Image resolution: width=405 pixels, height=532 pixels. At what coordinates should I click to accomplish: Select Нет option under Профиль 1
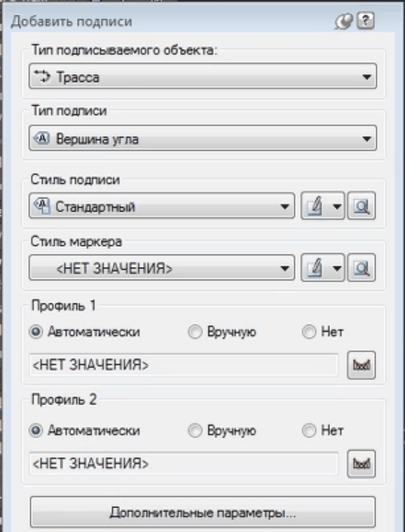pyautogui.click(x=322, y=332)
